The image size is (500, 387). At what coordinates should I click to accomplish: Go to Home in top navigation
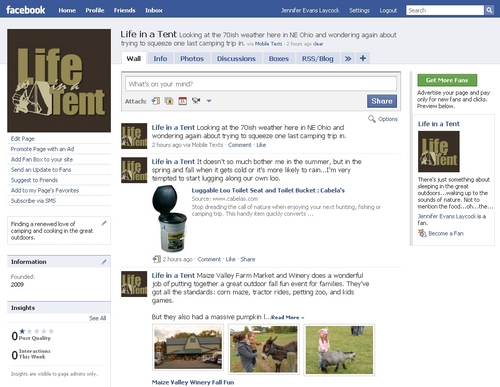[x=67, y=10]
